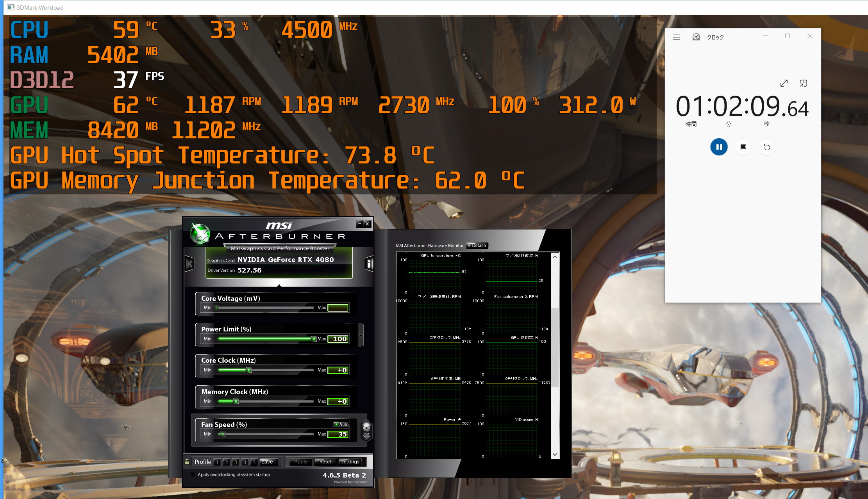Viewport: 868px width, 499px height.
Task: Select profile slot 5
Action: coord(254,462)
